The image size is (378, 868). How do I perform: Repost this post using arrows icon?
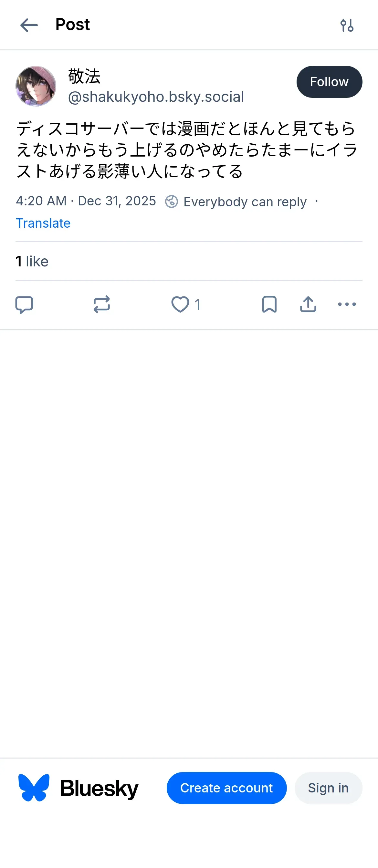(101, 305)
